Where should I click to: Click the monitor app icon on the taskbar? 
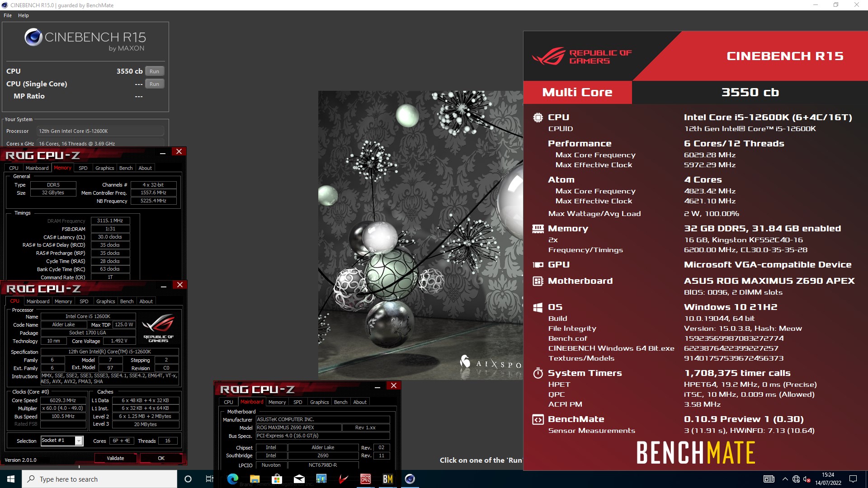click(x=321, y=479)
